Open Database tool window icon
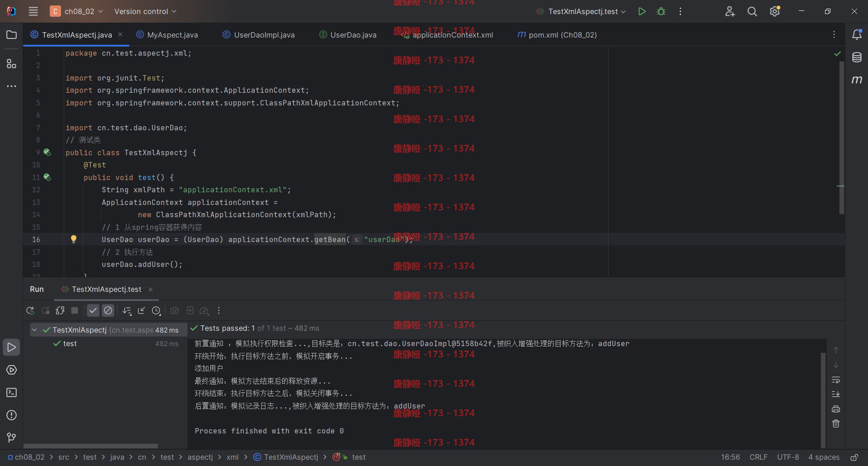The height and width of the screenshot is (466, 868). click(x=857, y=57)
